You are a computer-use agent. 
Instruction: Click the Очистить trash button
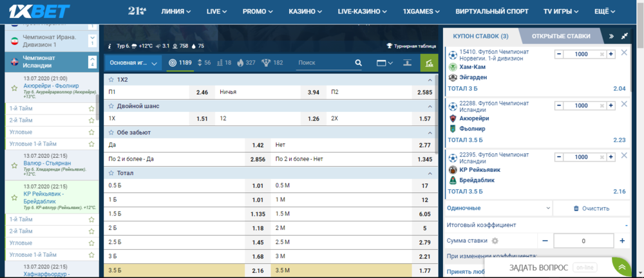pyautogui.click(x=591, y=208)
